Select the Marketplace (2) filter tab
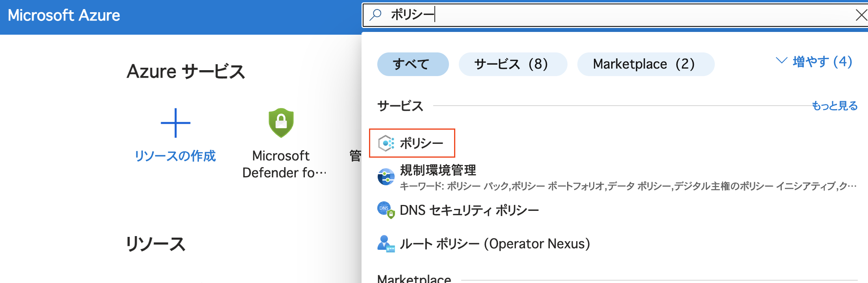868x283 pixels. point(645,64)
